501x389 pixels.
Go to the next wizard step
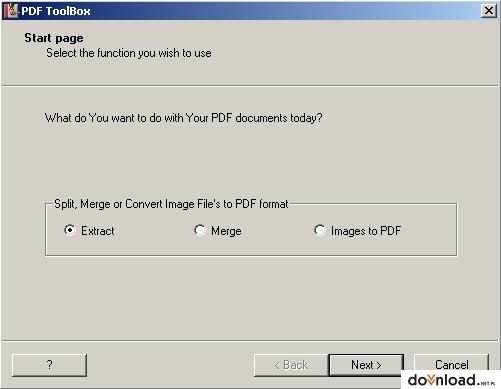pos(366,365)
